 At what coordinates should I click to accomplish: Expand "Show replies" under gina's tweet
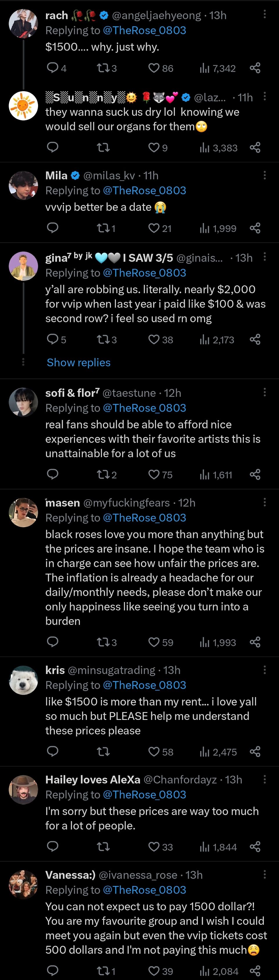(x=78, y=363)
